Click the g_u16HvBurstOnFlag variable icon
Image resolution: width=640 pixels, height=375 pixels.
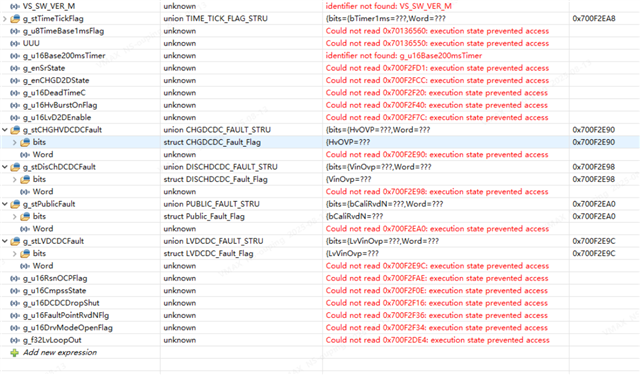click(15, 105)
